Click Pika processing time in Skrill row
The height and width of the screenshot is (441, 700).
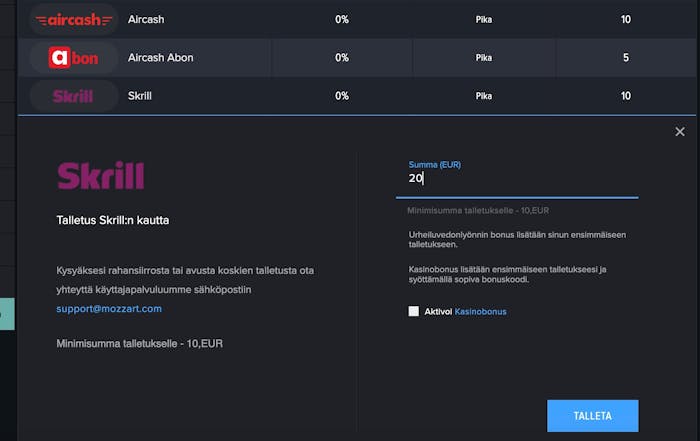(x=483, y=96)
